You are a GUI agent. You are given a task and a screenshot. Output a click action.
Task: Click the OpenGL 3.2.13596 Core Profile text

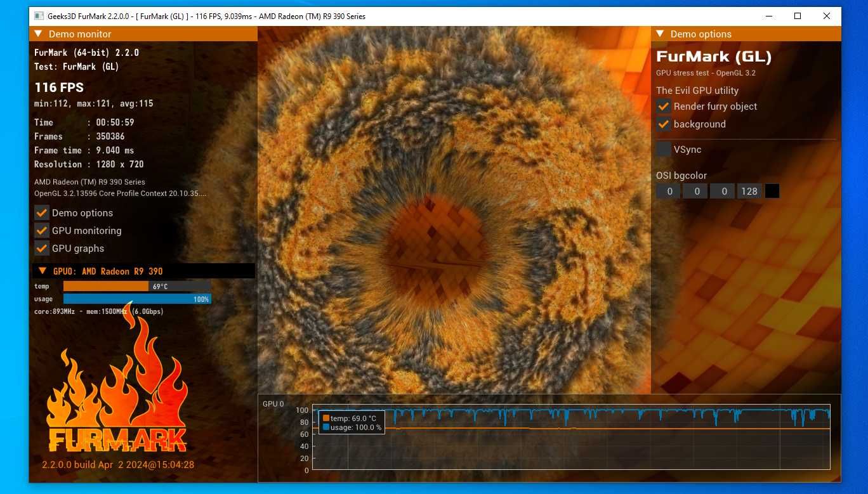tap(121, 193)
